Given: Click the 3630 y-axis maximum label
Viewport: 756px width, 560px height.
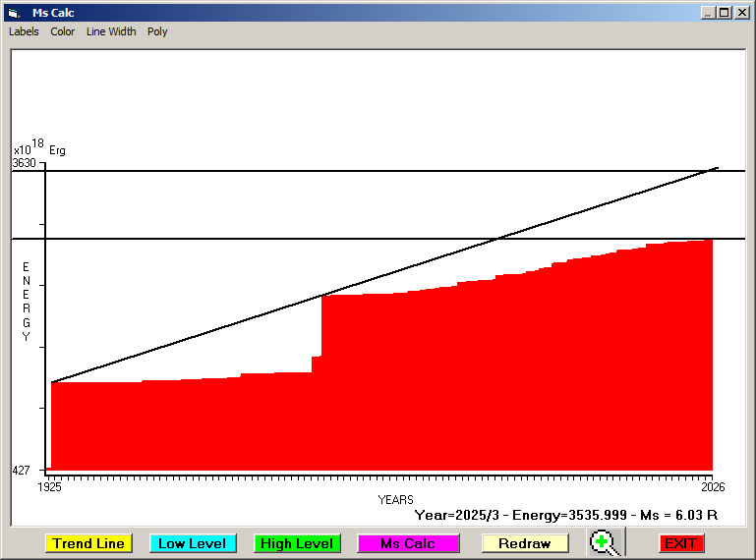Looking at the screenshot, I should pos(25,163).
